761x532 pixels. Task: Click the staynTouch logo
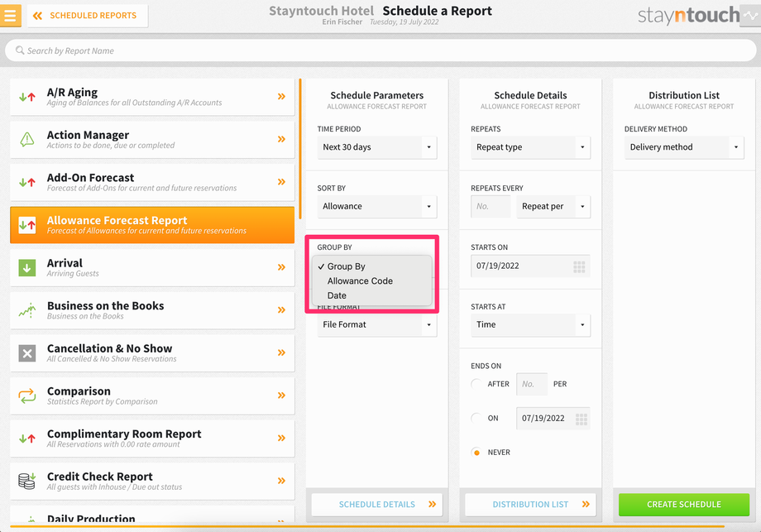688,15
